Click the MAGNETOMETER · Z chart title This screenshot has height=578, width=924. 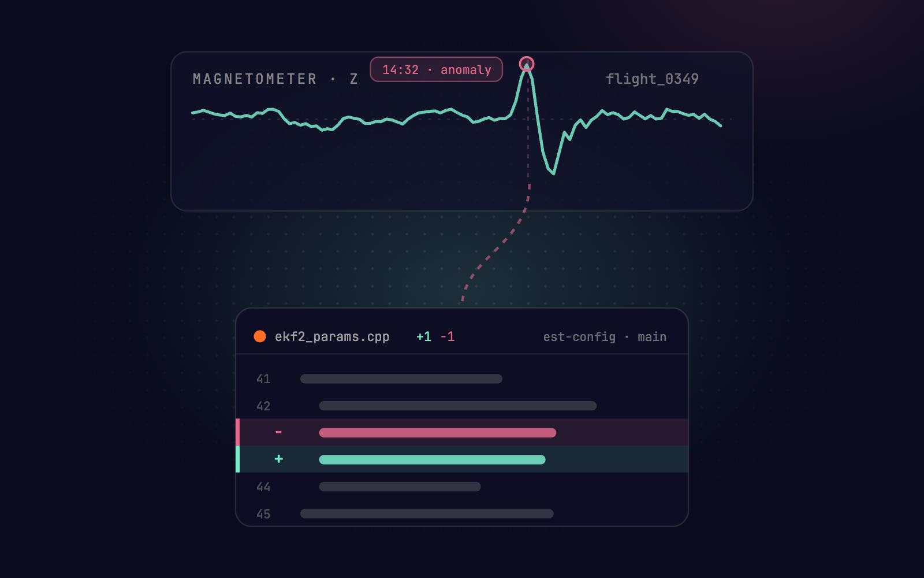click(275, 79)
